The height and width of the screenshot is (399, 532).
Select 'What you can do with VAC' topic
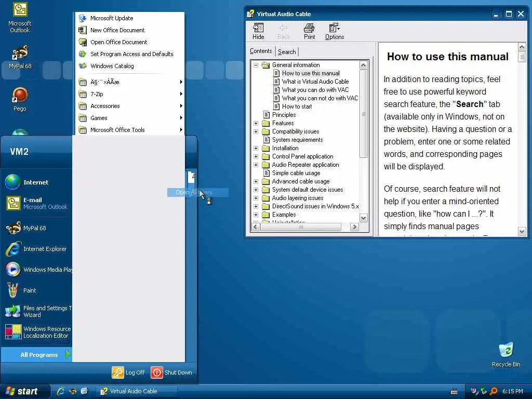pos(315,90)
